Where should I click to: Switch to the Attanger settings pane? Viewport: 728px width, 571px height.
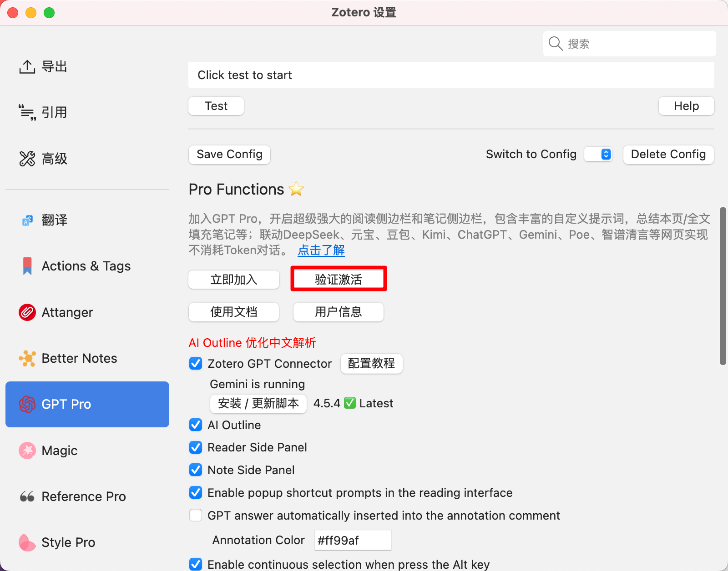[87, 312]
